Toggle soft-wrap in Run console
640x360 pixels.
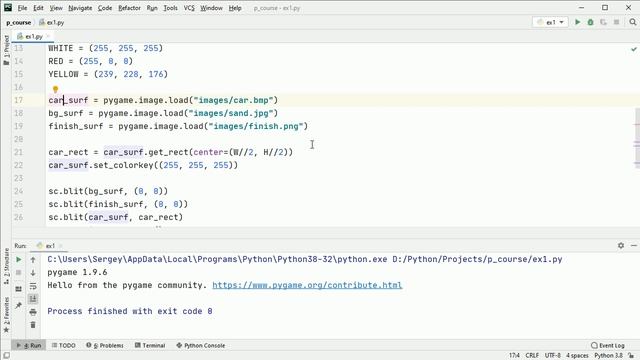[x=33, y=286]
